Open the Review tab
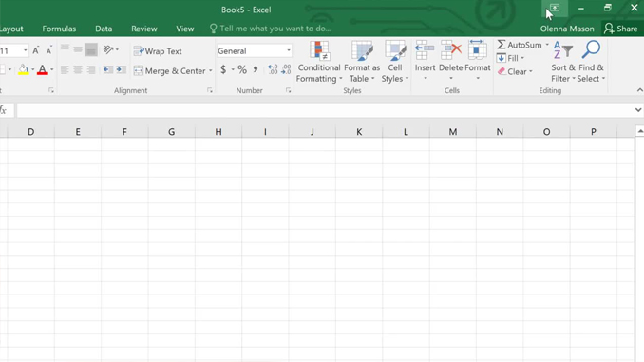 pyautogui.click(x=144, y=29)
